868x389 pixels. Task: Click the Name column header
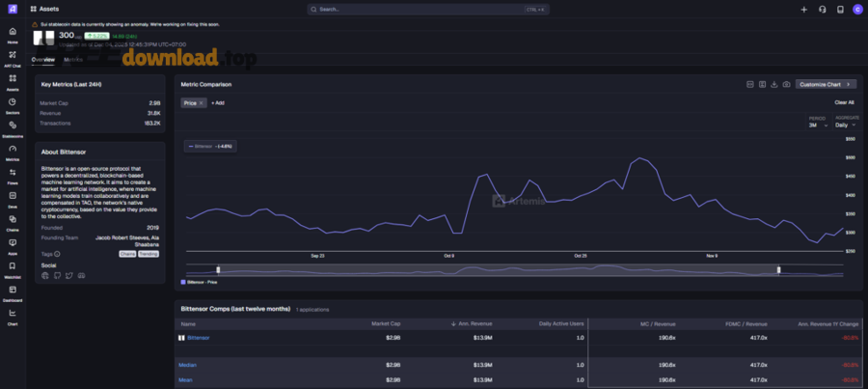[x=188, y=323]
